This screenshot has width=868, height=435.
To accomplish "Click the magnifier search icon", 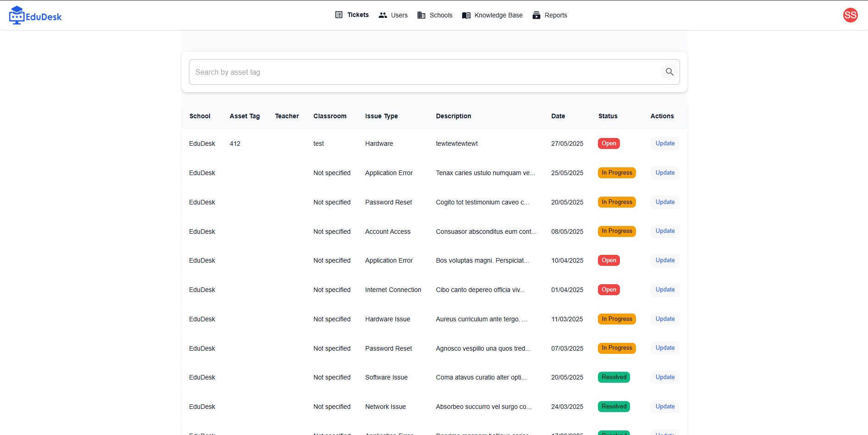I will tap(669, 72).
